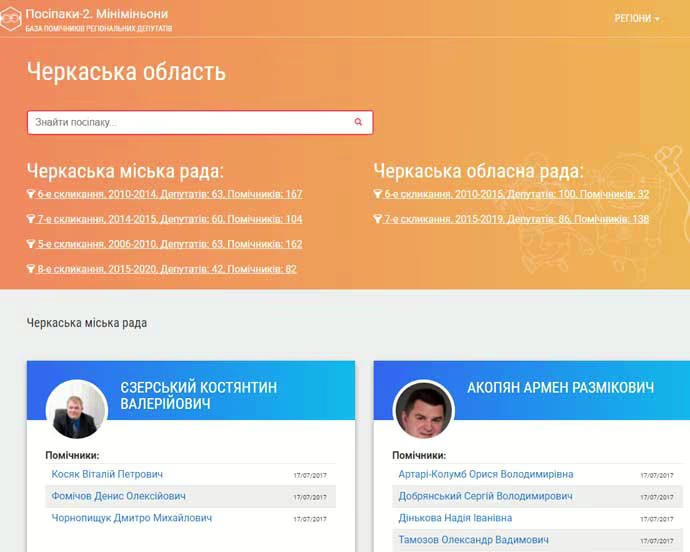The height and width of the screenshot is (552, 690).
Task: Open city council 6-е скликання 2010-2014 link
Action: point(170,194)
